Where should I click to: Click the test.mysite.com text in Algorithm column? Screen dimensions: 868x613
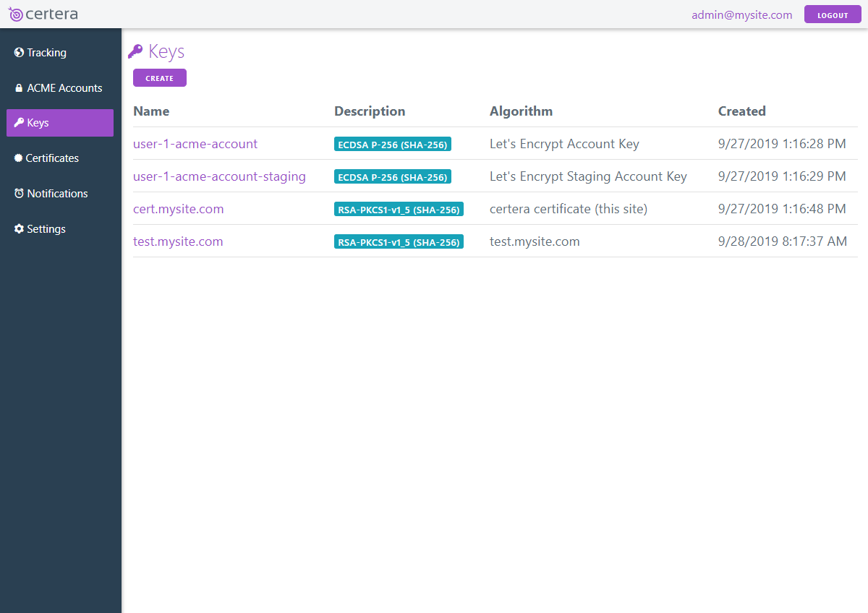click(x=535, y=241)
